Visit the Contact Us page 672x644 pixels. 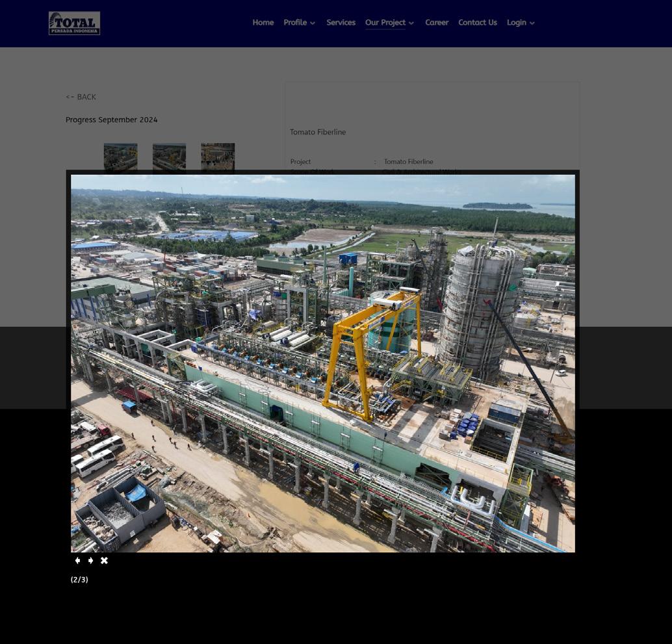coord(478,23)
